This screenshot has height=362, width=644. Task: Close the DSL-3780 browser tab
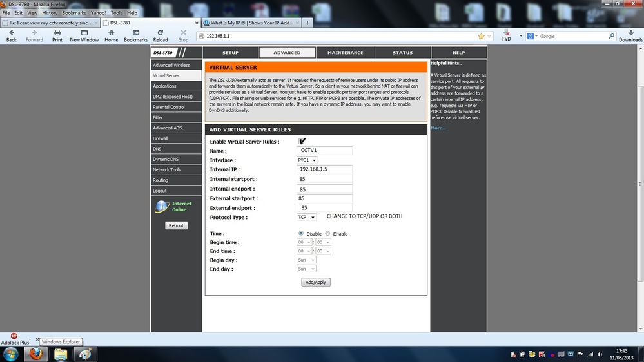(197, 23)
